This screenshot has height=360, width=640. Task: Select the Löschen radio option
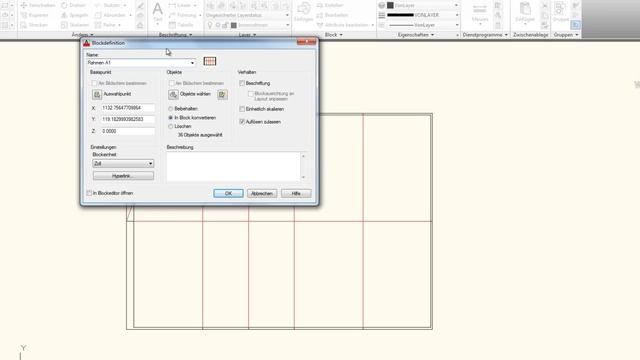point(171,127)
